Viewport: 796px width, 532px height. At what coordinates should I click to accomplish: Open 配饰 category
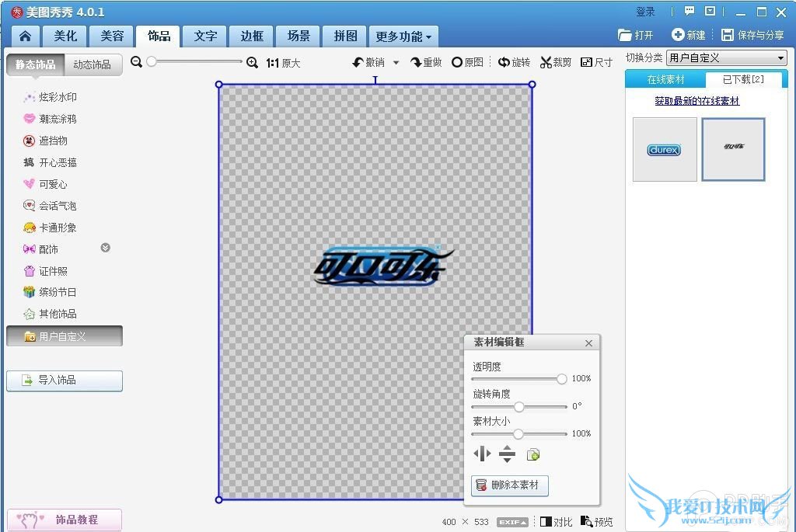[40, 249]
